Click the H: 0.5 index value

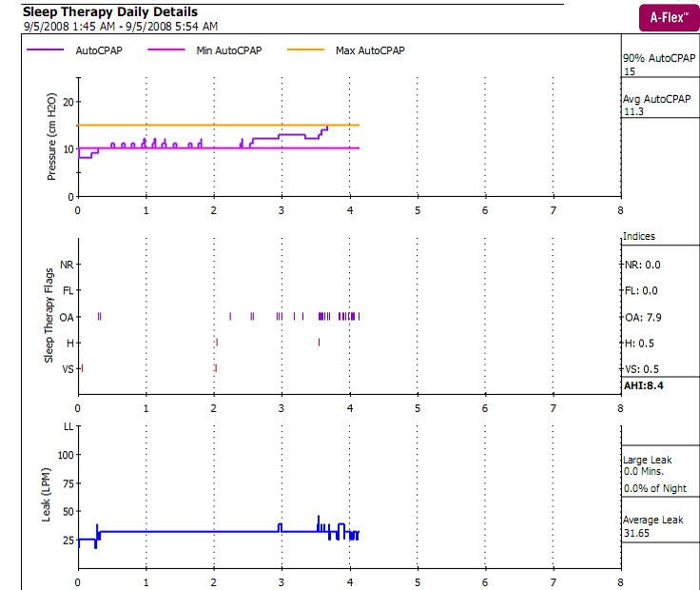point(639,343)
